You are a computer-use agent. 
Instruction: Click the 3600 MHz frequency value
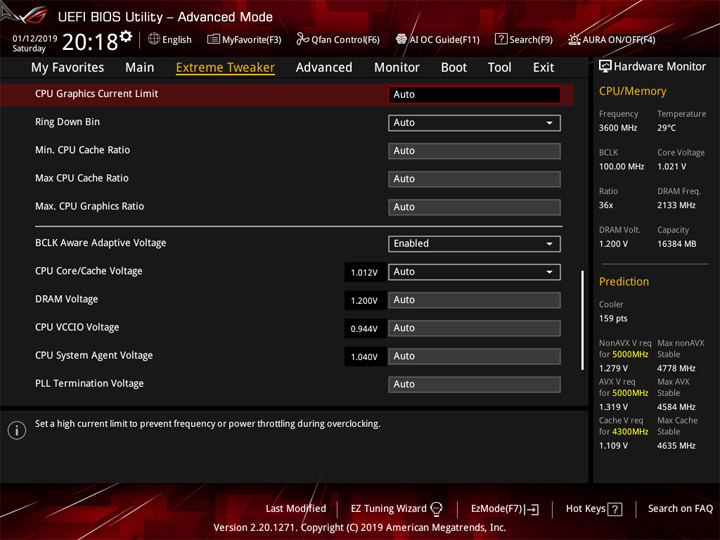[618, 128]
